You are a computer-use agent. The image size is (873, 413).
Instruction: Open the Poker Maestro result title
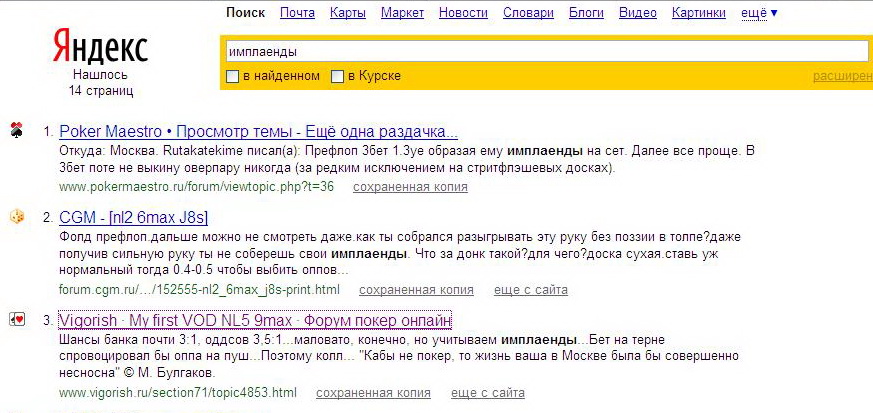pyautogui.click(x=258, y=132)
